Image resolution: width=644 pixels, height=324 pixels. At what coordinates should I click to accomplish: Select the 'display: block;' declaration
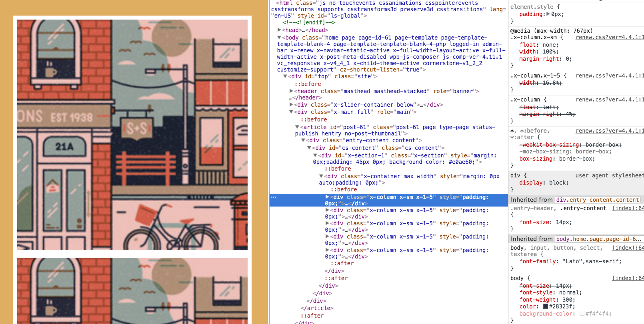click(544, 183)
